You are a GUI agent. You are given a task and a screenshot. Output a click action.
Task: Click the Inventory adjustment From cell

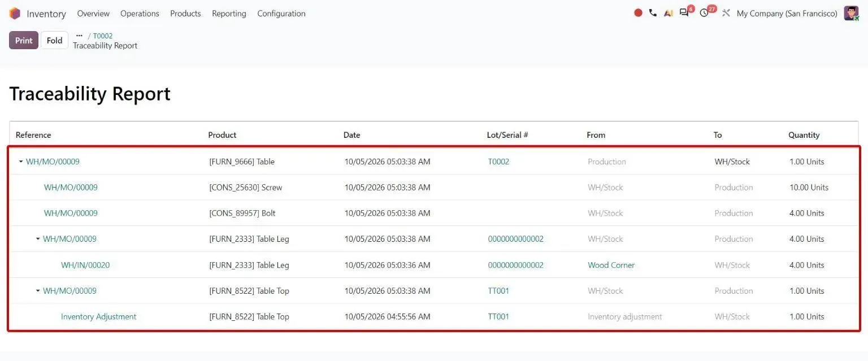coord(625,317)
